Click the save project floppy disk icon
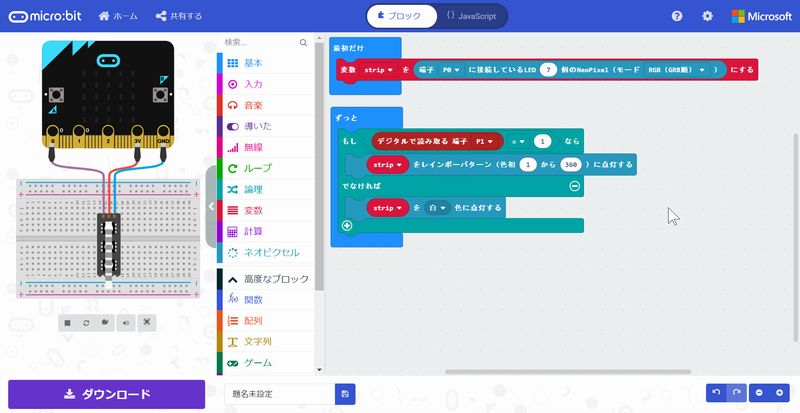Image resolution: width=800 pixels, height=413 pixels. pyautogui.click(x=345, y=394)
